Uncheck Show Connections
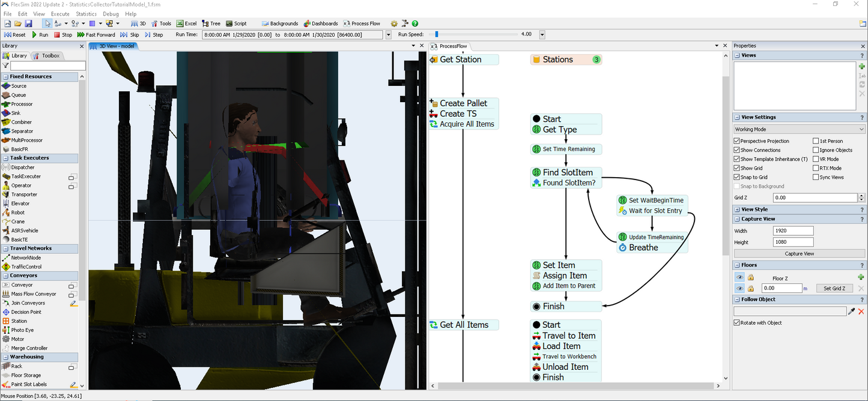Screen dimensions: 868x401 tap(737, 150)
